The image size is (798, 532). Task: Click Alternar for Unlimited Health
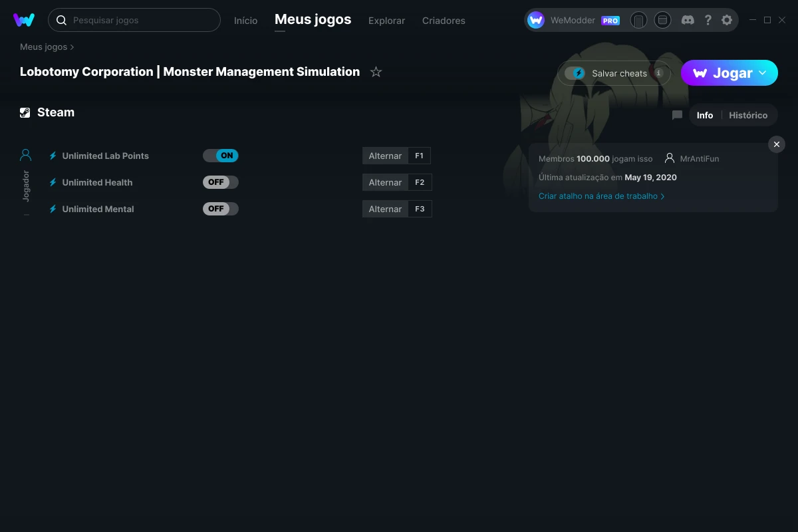click(385, 182)
